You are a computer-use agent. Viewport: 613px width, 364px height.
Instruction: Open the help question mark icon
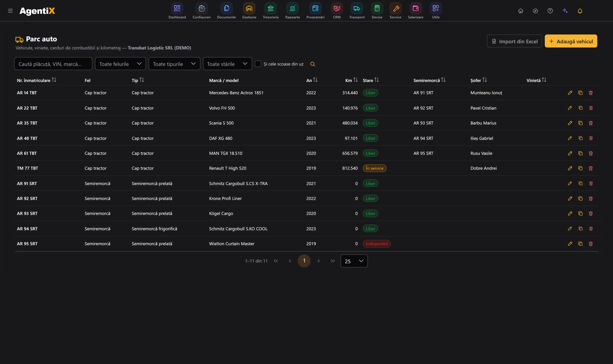point(550,11)
